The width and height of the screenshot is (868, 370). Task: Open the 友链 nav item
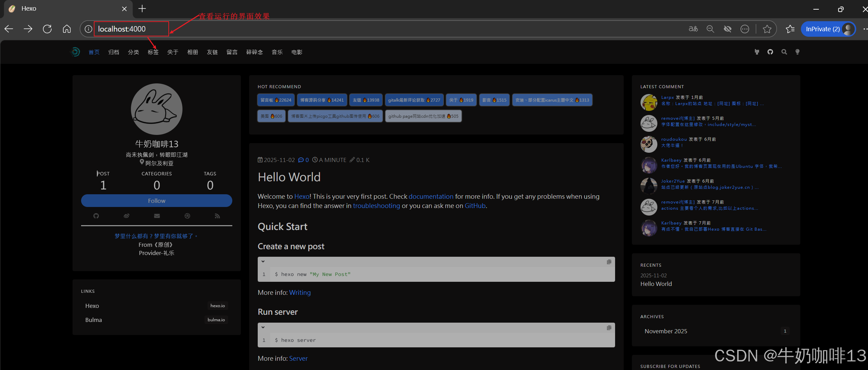tap(212, 52)
